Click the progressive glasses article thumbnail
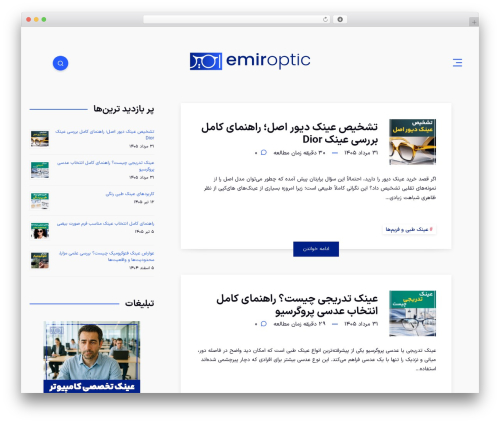 click(412, 313)
